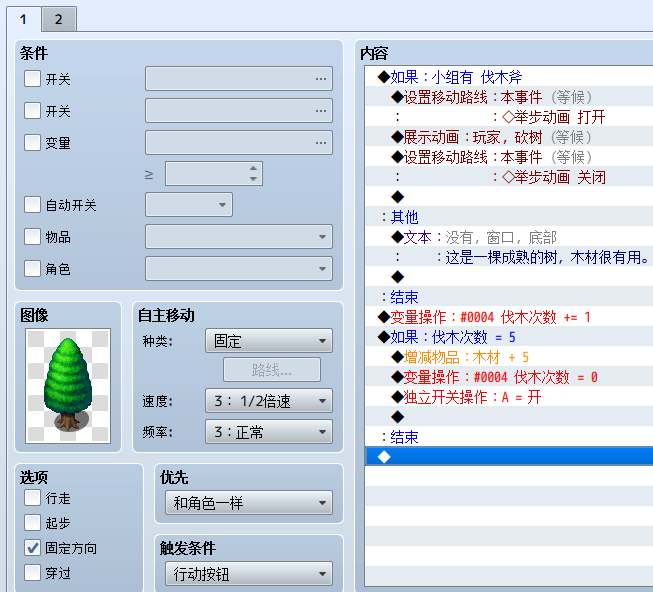
Task: Check the 起步 option
Action: pyautogui.click(x=32, y=522)
